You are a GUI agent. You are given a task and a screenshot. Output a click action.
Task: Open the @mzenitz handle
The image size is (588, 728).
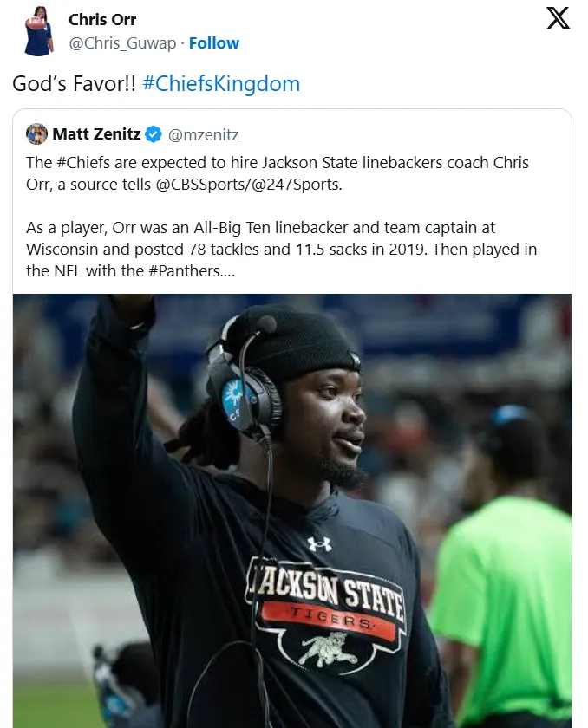(203, 134)
